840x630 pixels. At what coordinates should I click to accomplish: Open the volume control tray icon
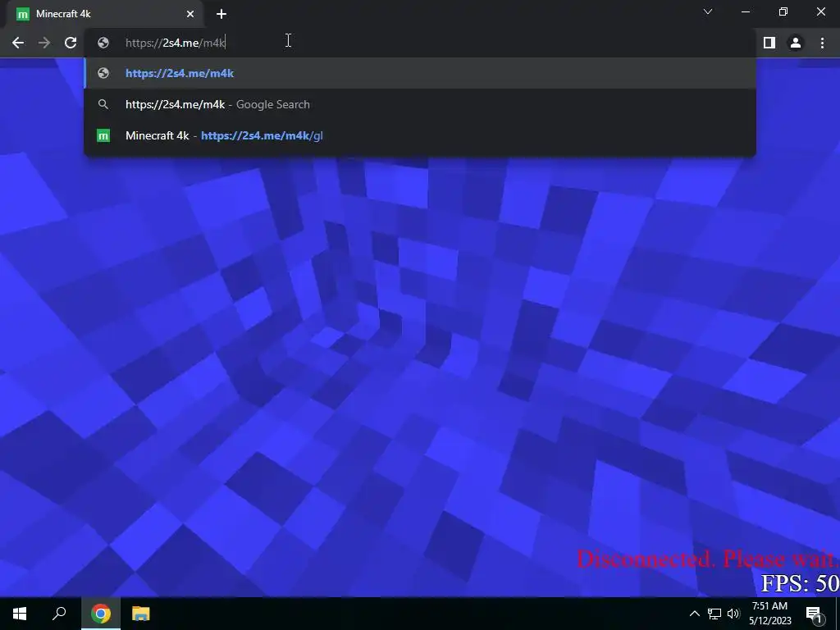(x=733, y=614)
